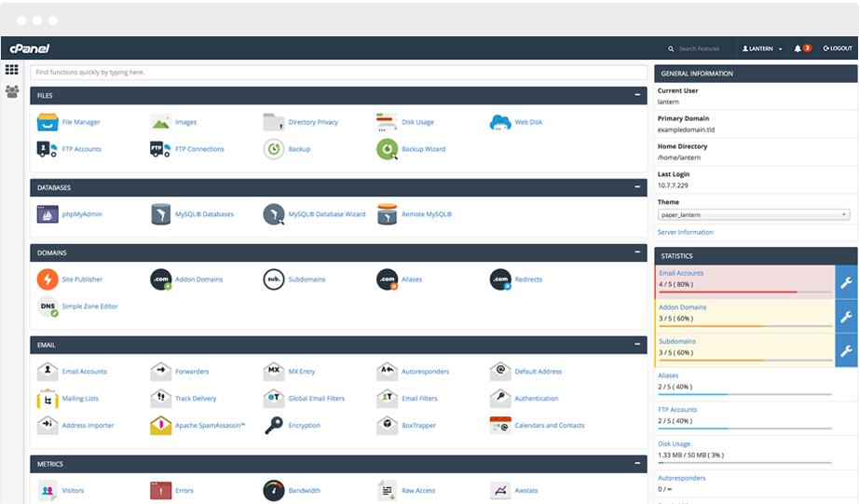
Task: Click the Find functions search field
Action: [x=338, y=72]
